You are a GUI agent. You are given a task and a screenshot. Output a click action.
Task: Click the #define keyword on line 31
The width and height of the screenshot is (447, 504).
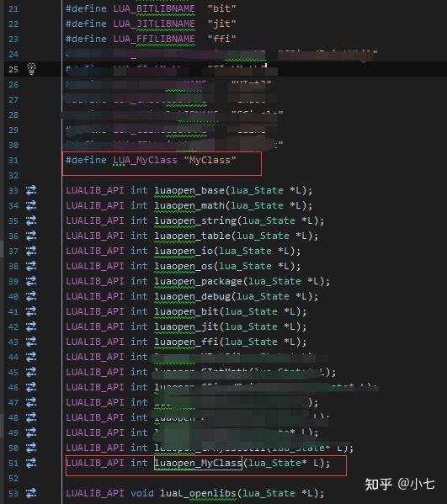(86, 160)
